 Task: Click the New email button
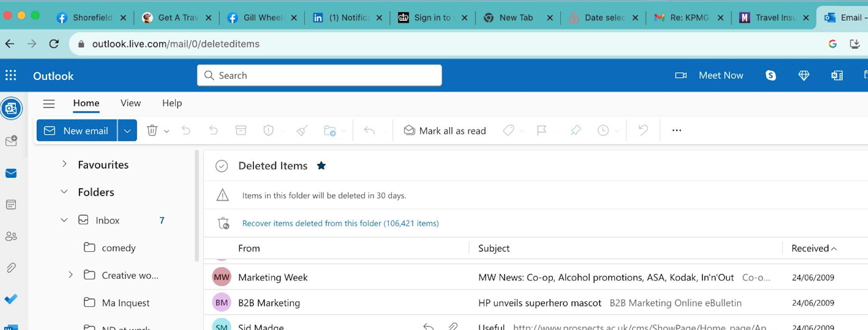click(77, 130)
